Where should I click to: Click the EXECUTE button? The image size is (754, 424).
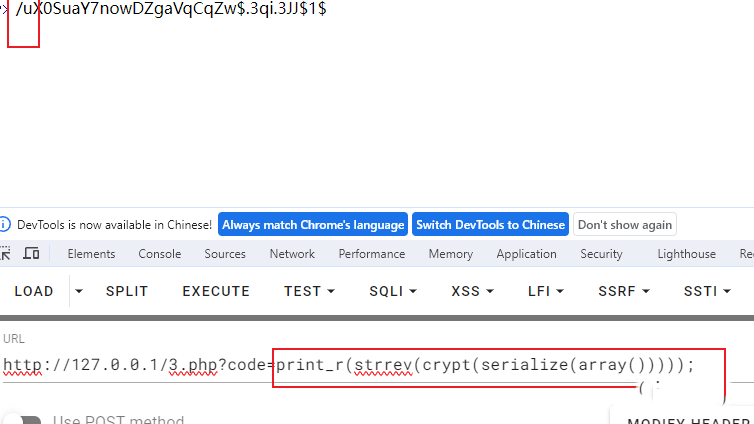(216, 291)
